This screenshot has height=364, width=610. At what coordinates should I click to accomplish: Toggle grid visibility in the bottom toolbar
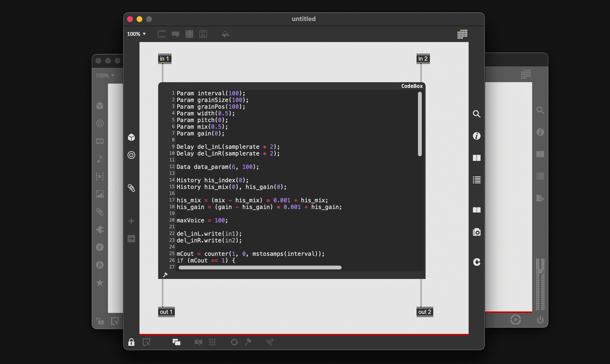point(212,342)
